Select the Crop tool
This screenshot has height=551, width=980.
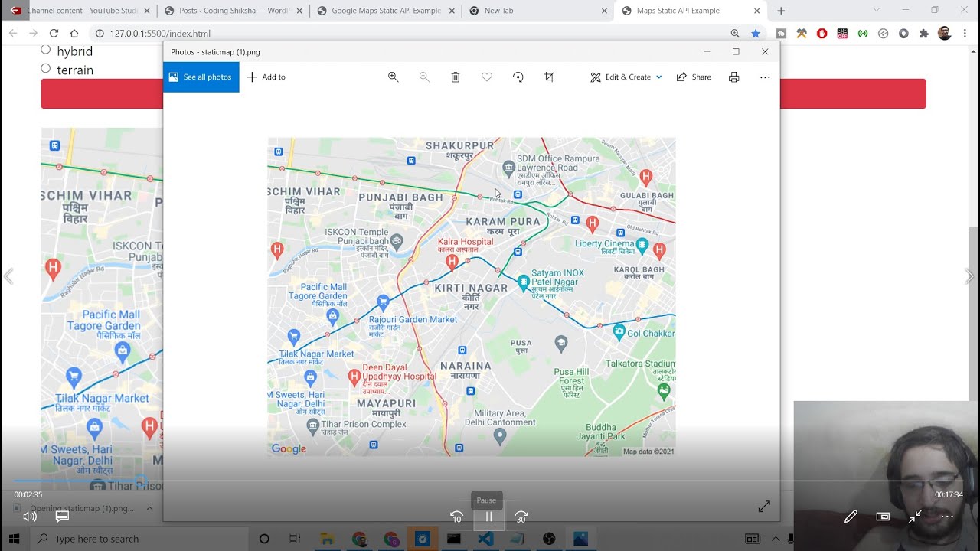549,77
